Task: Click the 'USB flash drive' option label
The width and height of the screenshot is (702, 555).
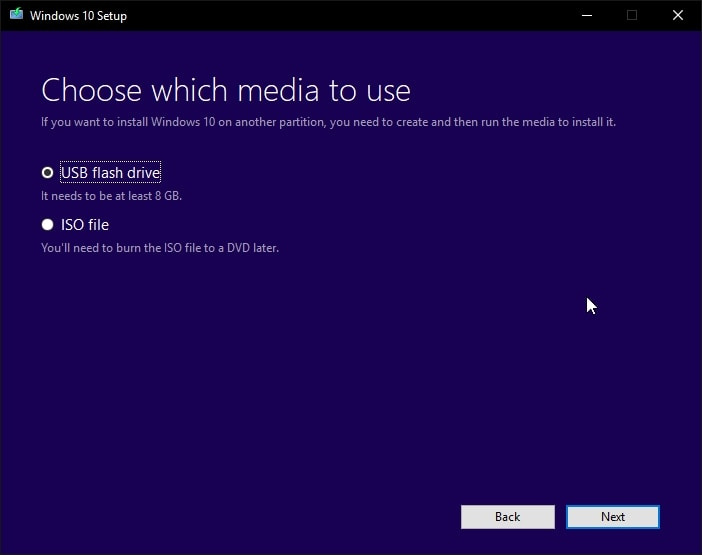Action: [110, 173]
